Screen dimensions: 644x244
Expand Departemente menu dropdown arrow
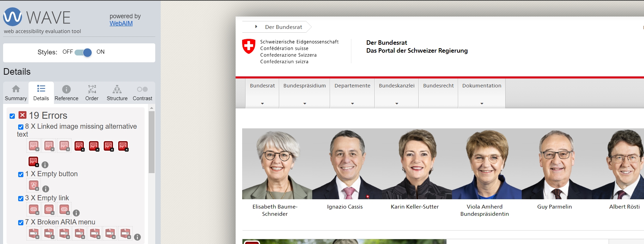(x=352, y=104)
